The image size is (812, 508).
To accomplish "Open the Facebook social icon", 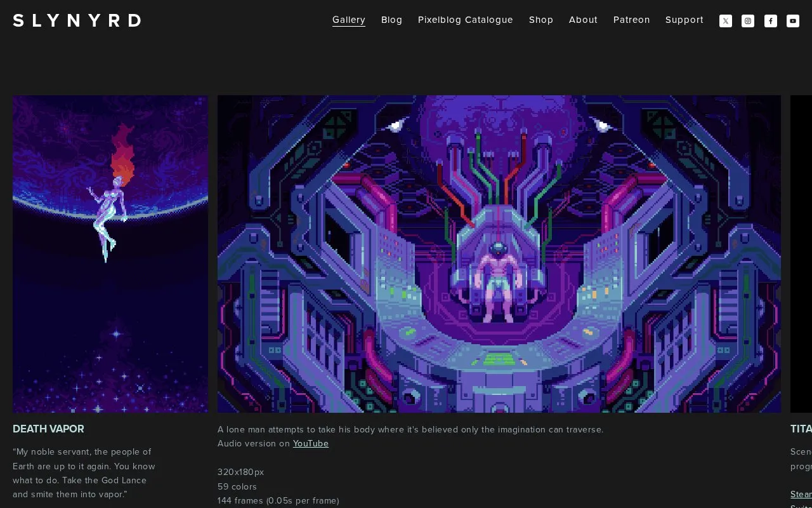I will 771,21.
